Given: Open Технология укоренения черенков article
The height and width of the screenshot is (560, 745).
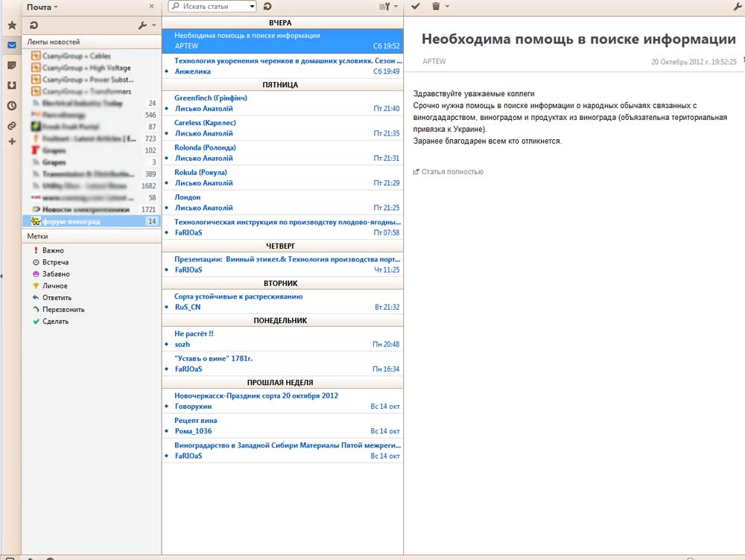Looking at the screenshot, I should [282, 66].
